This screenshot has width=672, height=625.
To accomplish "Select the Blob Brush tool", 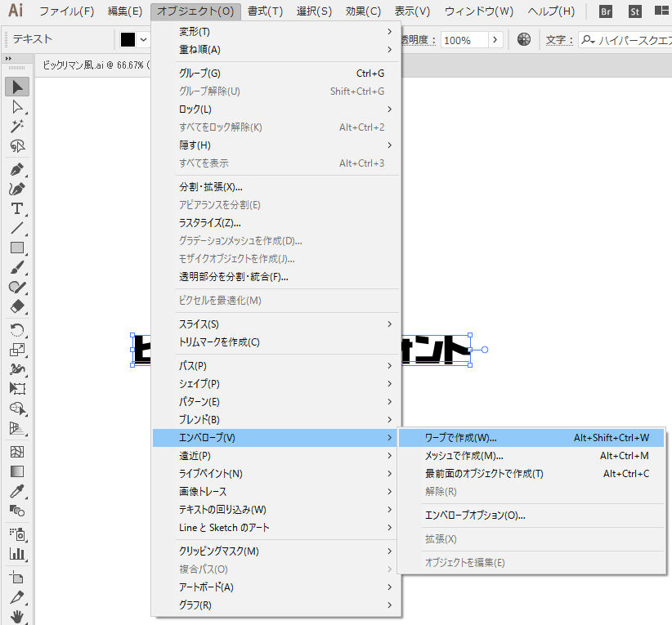I will click(17, 287).
